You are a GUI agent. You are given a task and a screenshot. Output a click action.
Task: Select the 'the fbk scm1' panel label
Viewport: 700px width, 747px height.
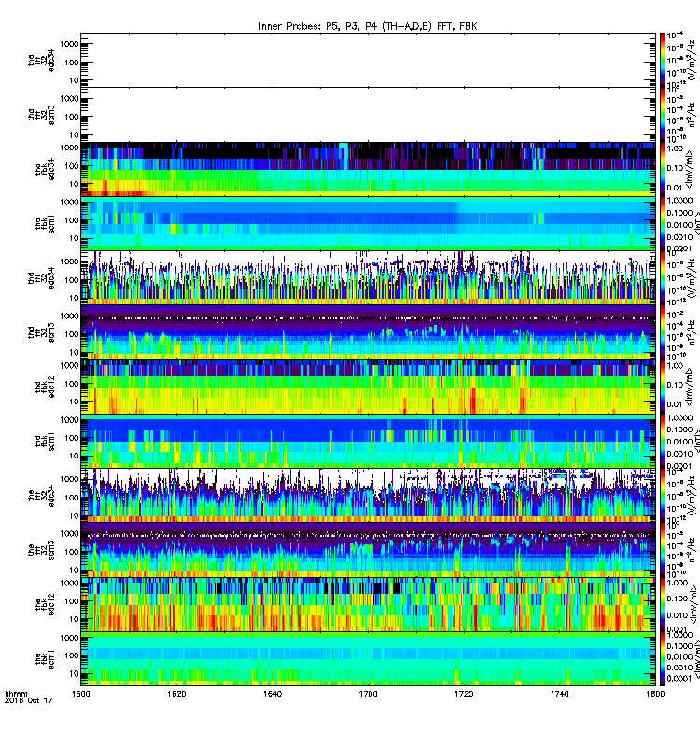pos(45,659)
